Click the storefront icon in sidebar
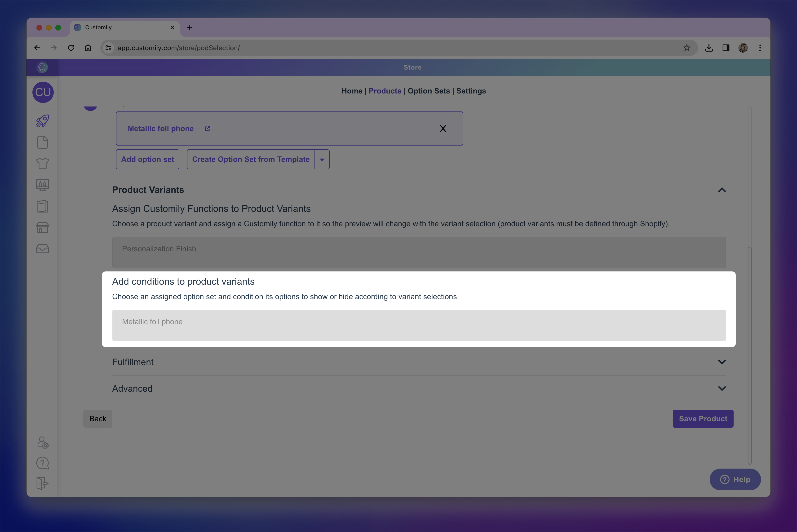Viewport: 797px width, 532px height. click(42, 227)
